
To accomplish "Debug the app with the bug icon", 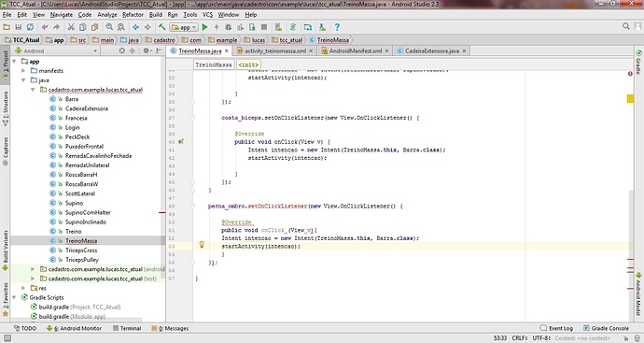I will (229, 27).
